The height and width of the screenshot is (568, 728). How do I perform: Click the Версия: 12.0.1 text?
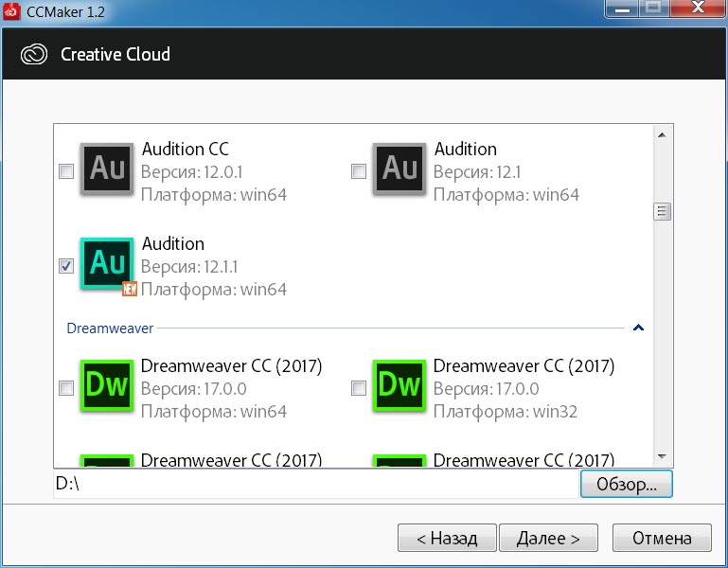192,172
